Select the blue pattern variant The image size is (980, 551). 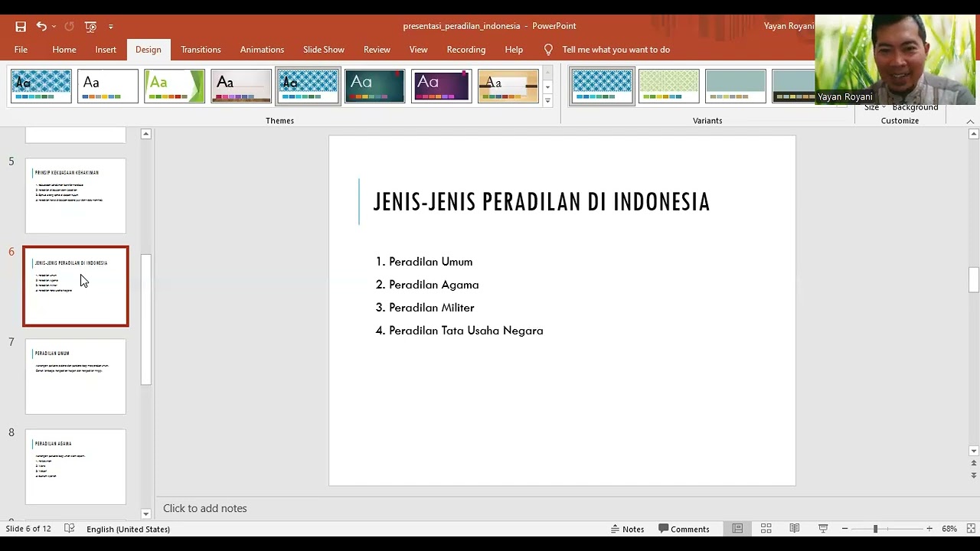(603, 86)
